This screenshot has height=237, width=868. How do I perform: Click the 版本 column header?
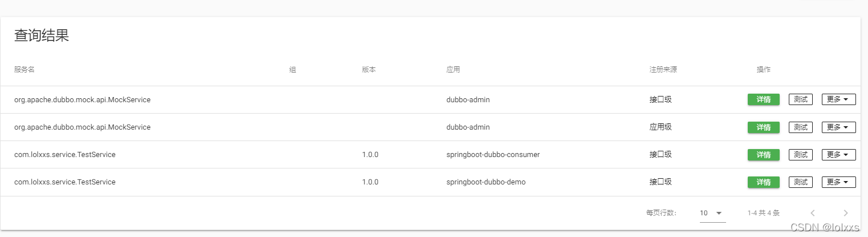click(369, 70)
